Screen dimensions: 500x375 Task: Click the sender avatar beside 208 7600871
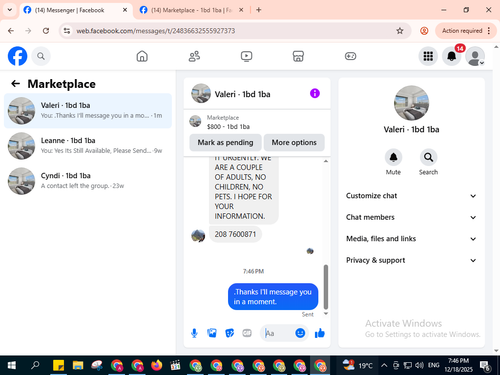point(198,236)
